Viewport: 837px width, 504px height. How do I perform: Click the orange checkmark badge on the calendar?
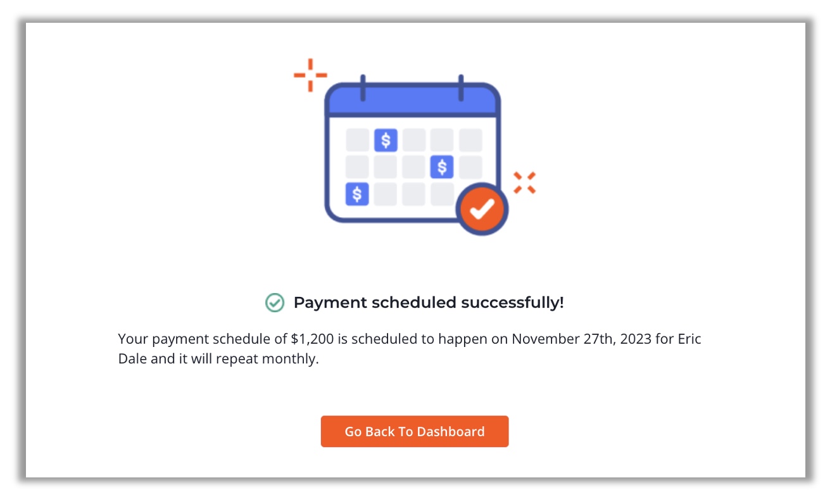[482, 209]
